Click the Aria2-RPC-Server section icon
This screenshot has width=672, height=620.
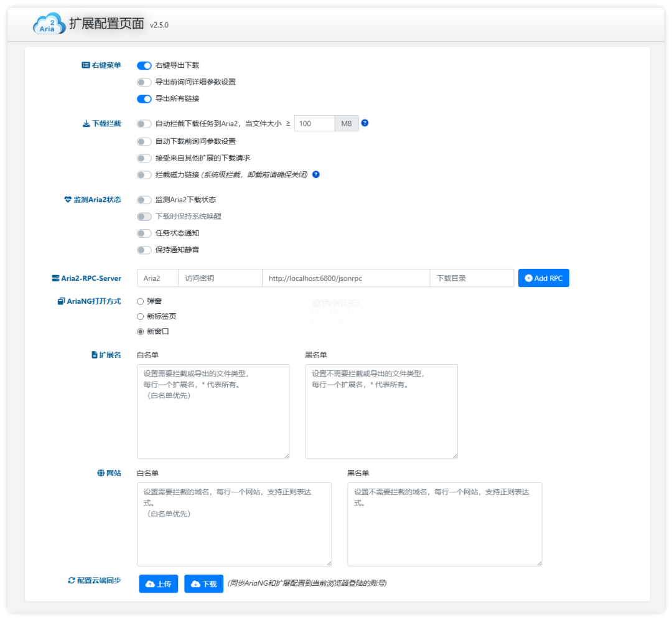click(56, 278)
